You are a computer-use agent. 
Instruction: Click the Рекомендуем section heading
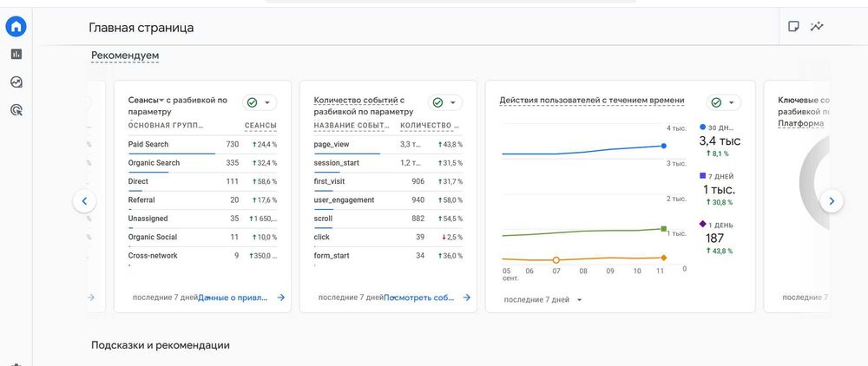[x=125, y=56]
